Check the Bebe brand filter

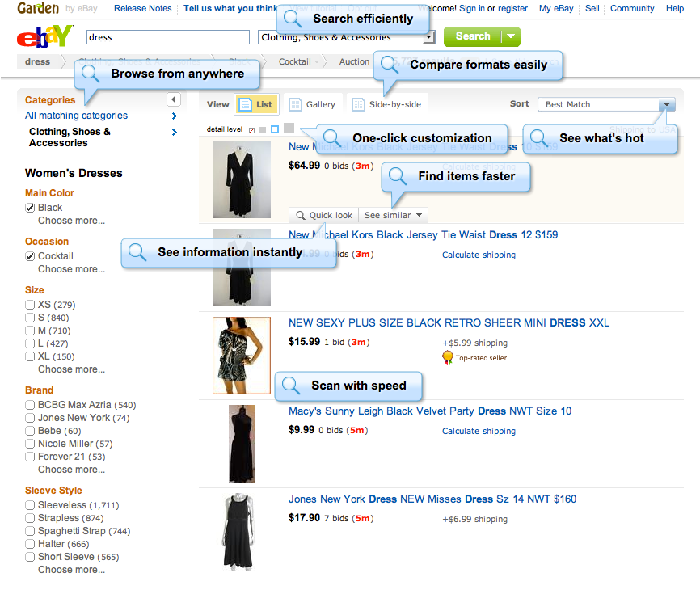tap(30, 431)
